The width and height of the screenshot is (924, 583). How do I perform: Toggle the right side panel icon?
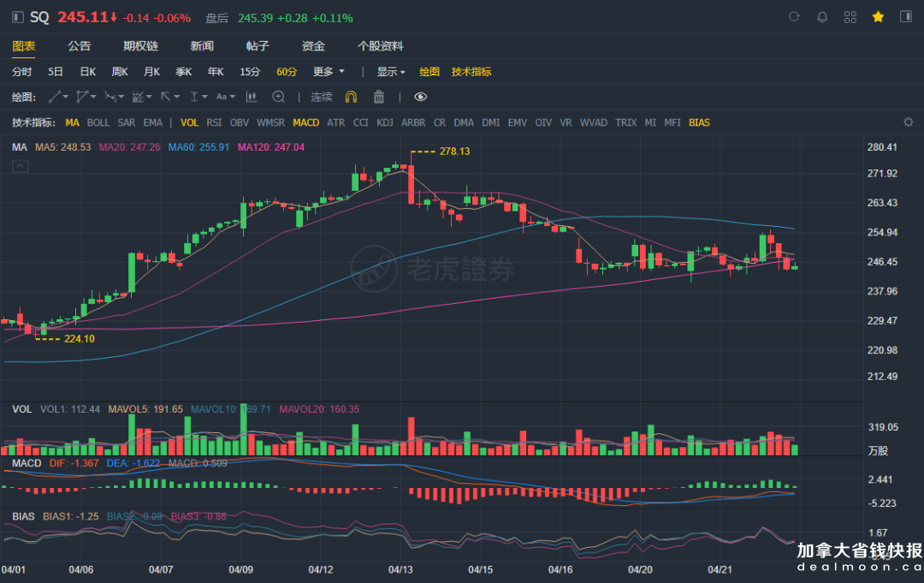(906, 17)
